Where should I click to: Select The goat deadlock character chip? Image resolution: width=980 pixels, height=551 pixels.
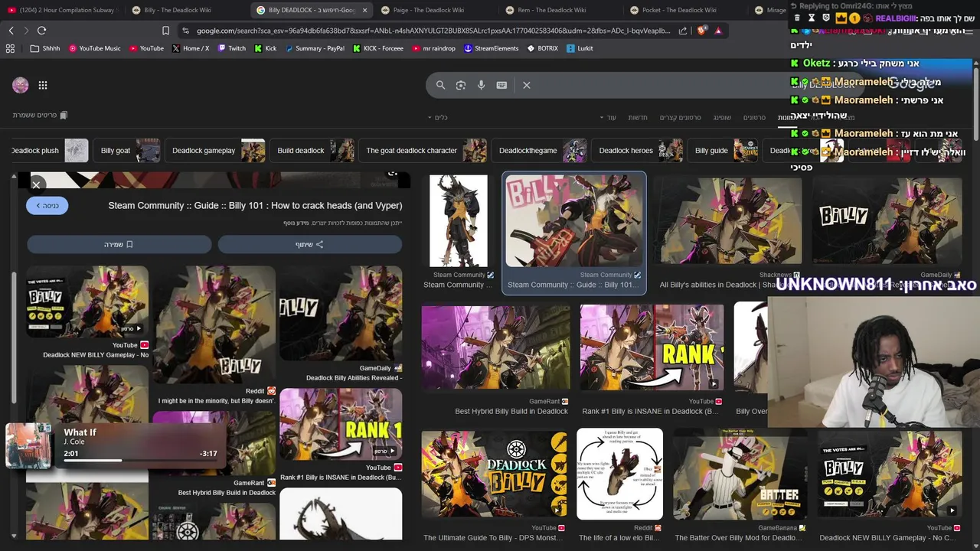[x=424, y=150]
